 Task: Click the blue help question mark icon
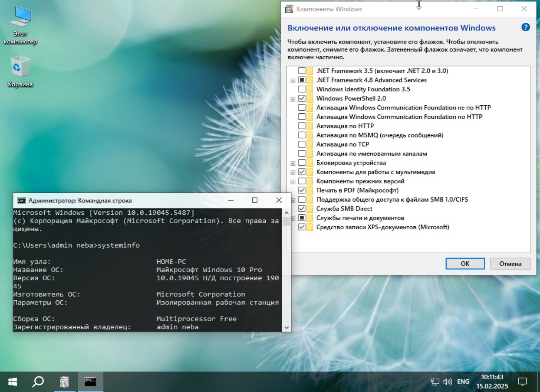pos(525,27)
